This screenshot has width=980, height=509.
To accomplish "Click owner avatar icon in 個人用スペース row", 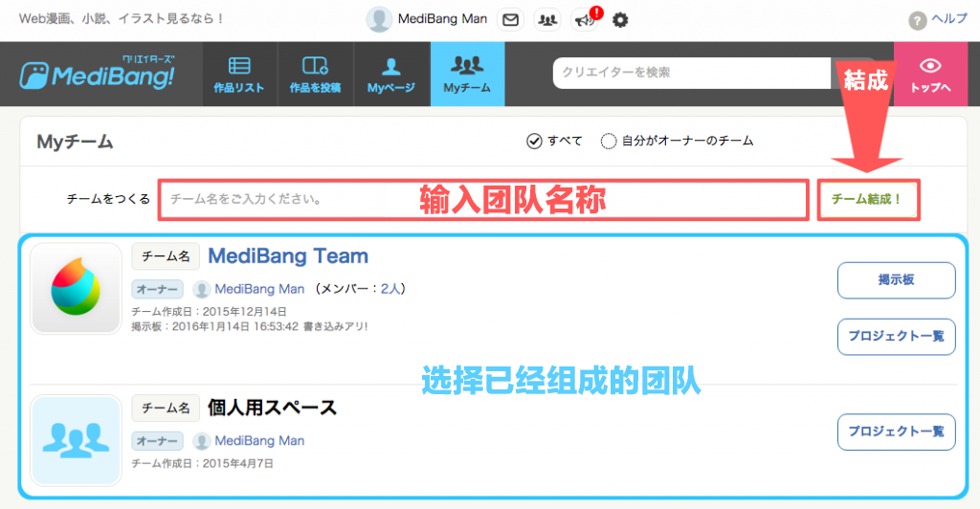I will pos(201,441).
